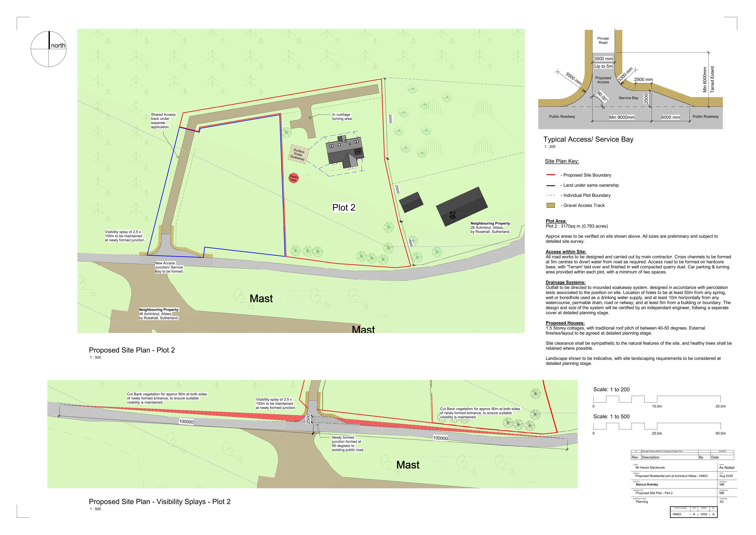Click the 'Tarred Extent' vertical label
756x535 pixels.
tap(712, 79)
